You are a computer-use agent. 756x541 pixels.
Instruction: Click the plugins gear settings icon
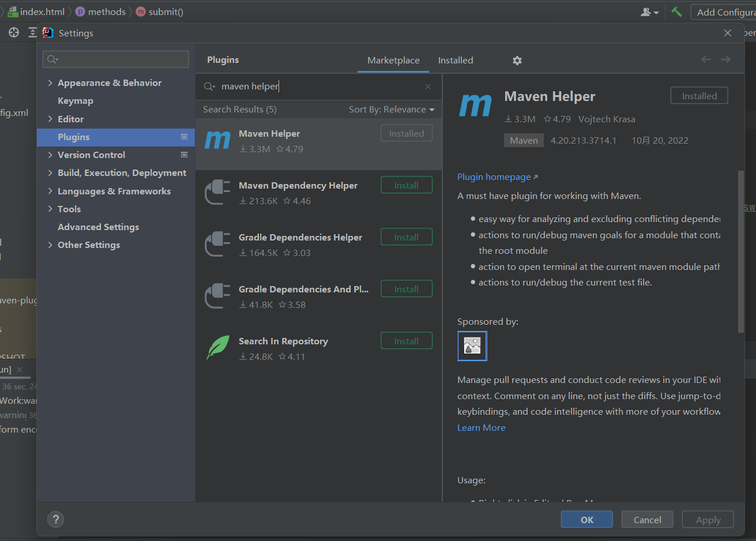click(x=517, y=61)
